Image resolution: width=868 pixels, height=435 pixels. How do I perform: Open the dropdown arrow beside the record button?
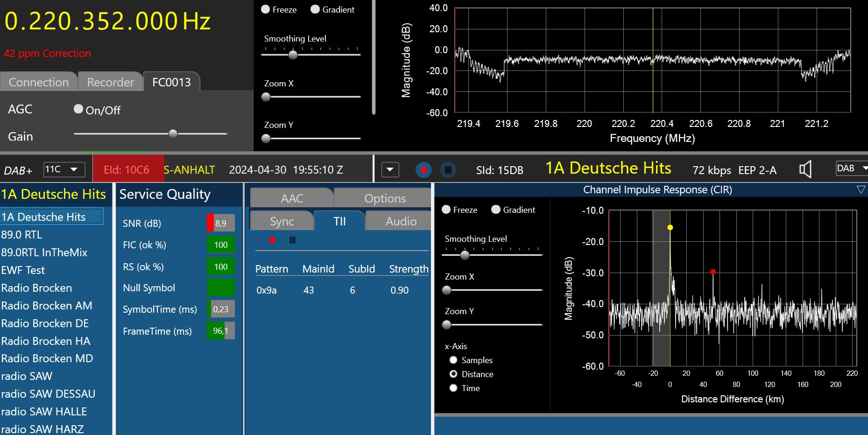point(390,170)
